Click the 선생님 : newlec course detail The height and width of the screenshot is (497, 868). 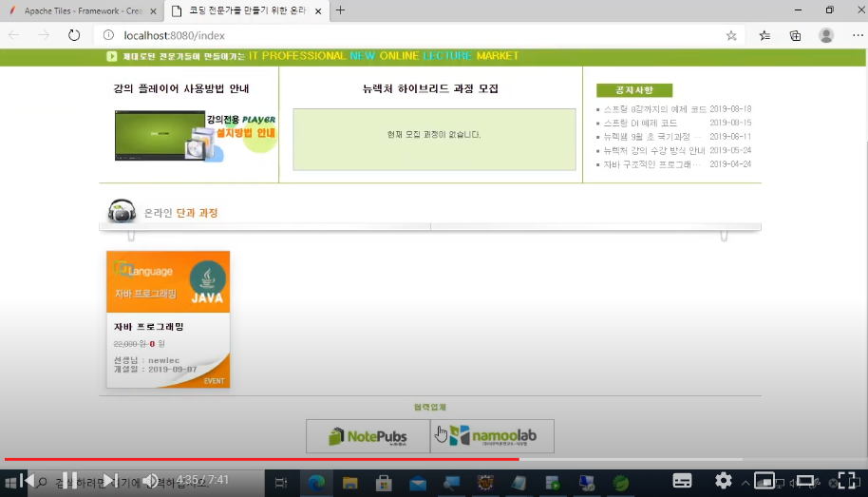[146, 360]
